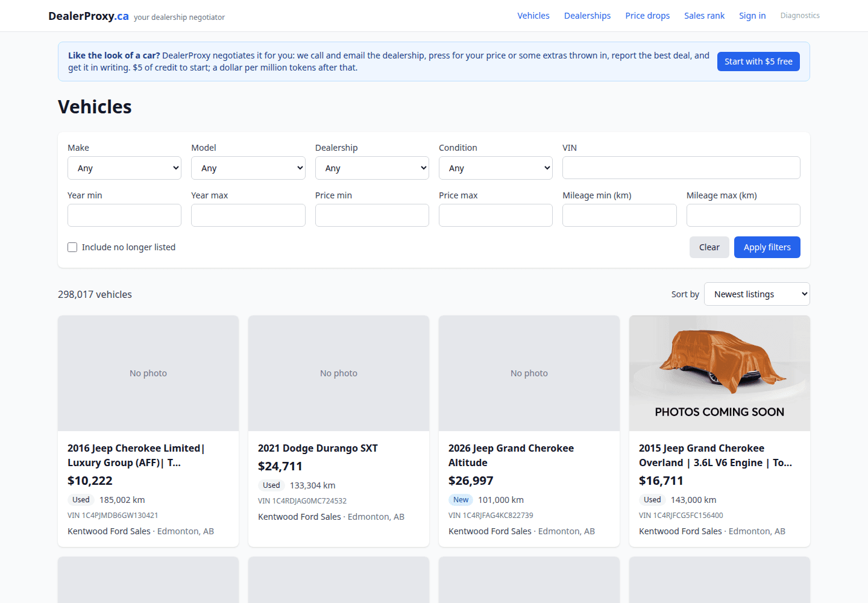Click the $16,711 price text

coord(661,481)
